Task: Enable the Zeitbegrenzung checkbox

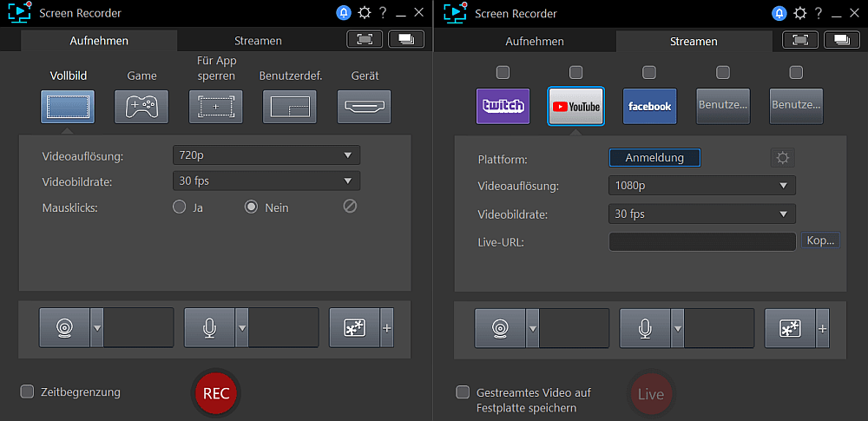Action: tap(27, 391)
